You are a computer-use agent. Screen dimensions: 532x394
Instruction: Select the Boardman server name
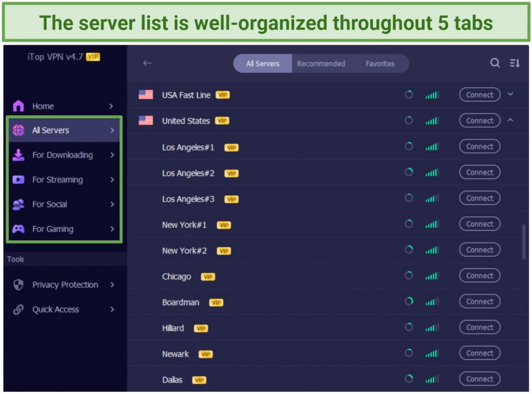click(180, 303)
